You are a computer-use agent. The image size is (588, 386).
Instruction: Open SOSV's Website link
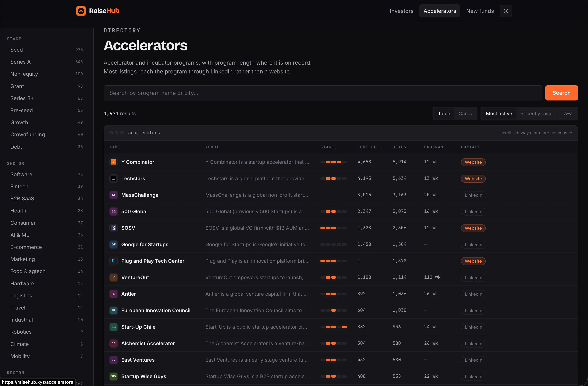click(x=473, y=228)
